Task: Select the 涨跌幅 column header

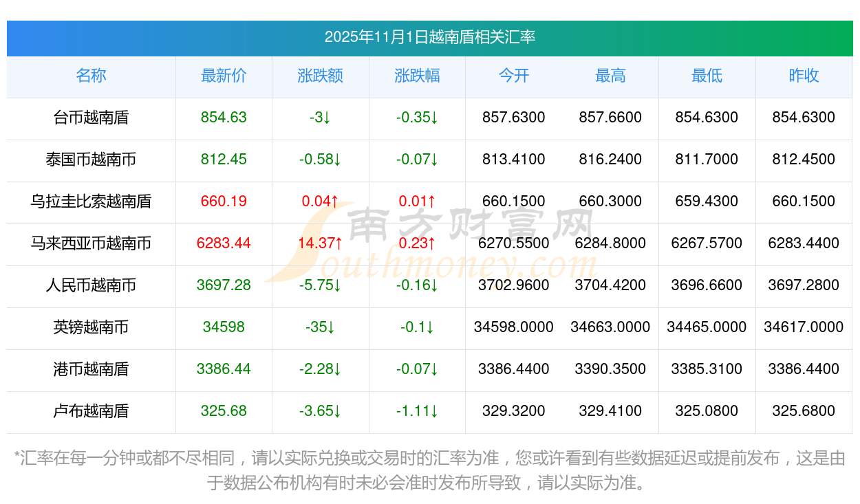Action: click(417, 76)
